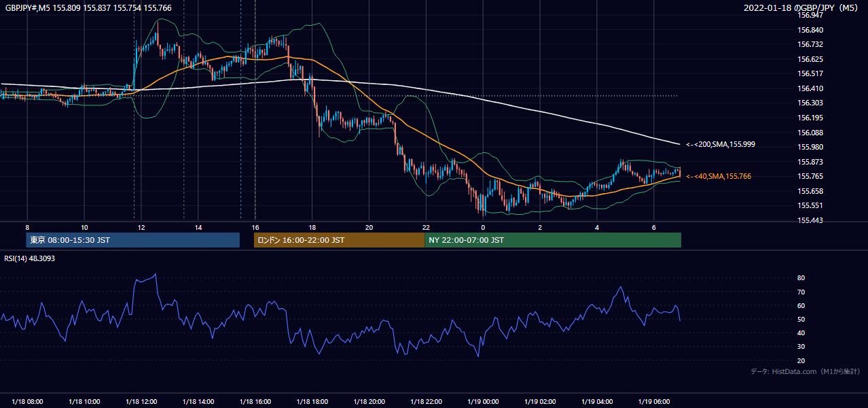Click price axis label 156.410

[x=810, y=88]
